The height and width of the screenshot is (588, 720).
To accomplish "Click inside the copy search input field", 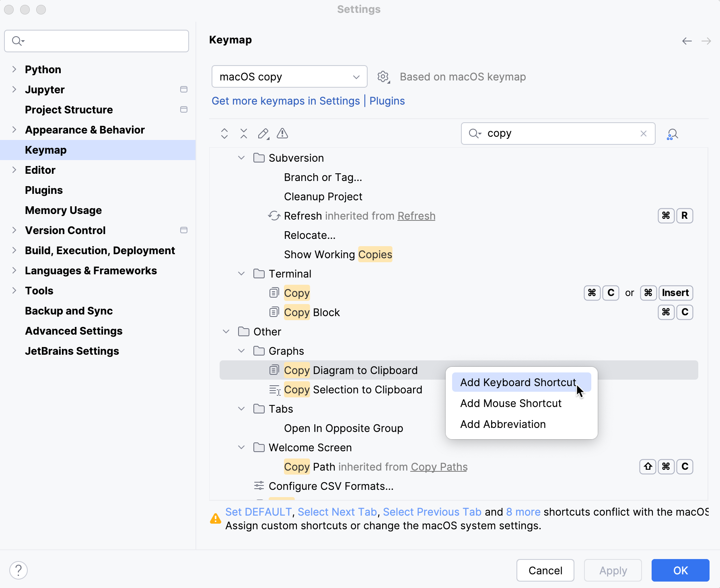I will coord(555,133).
